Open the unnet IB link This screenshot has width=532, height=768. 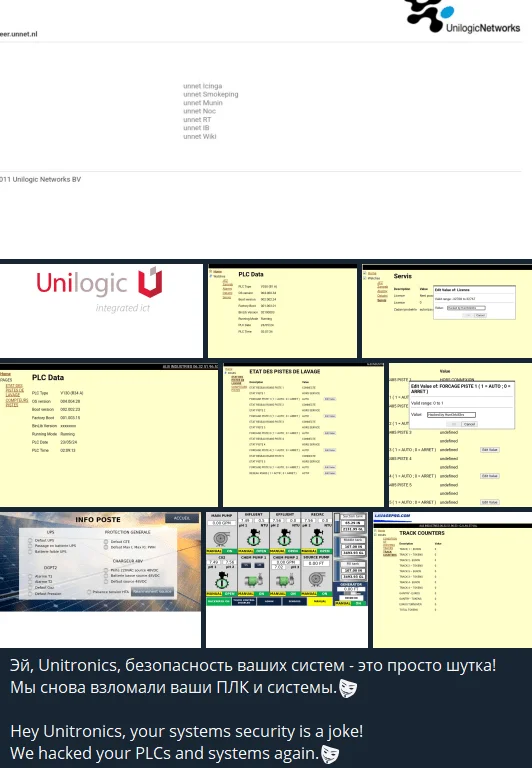[196, 128]
